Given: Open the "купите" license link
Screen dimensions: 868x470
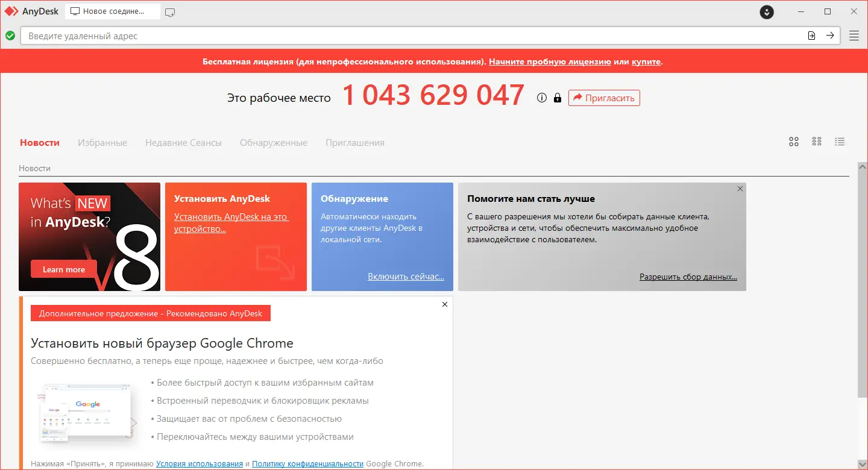Looking at the screenshot, I should click(x=646, y=61).
